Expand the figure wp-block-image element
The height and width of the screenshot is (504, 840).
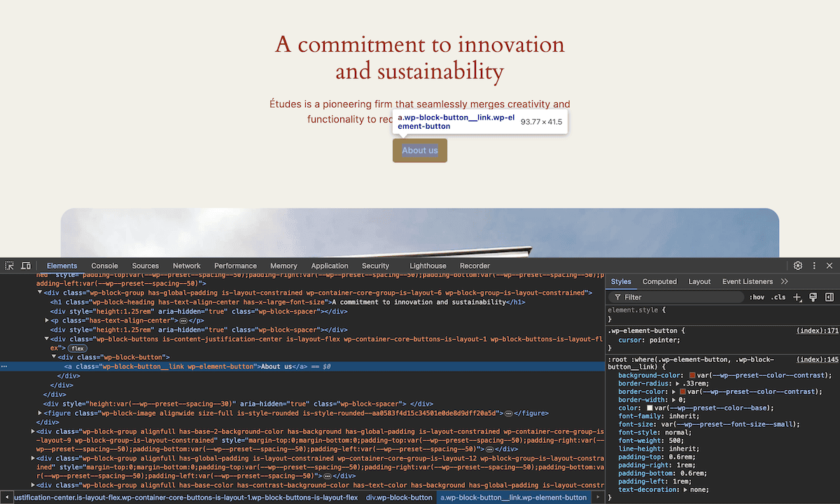[x=40, y=412]
